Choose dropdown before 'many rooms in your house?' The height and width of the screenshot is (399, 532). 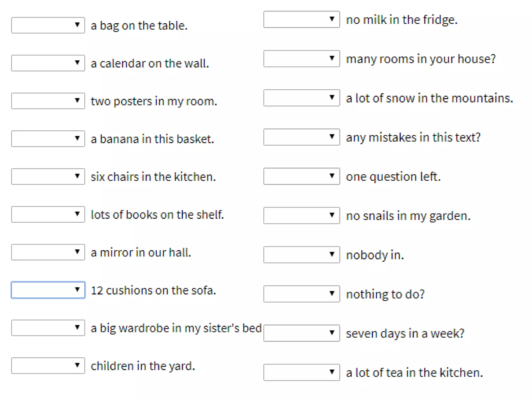tap(302, 59)
